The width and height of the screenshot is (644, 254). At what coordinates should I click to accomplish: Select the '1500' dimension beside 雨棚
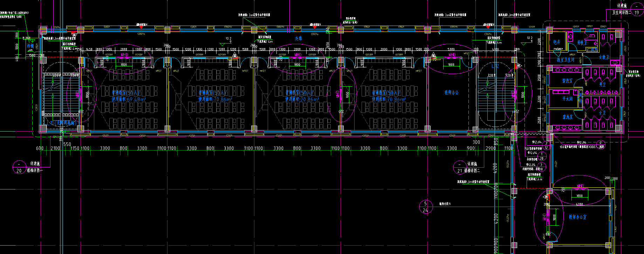(x=32, y=55)
